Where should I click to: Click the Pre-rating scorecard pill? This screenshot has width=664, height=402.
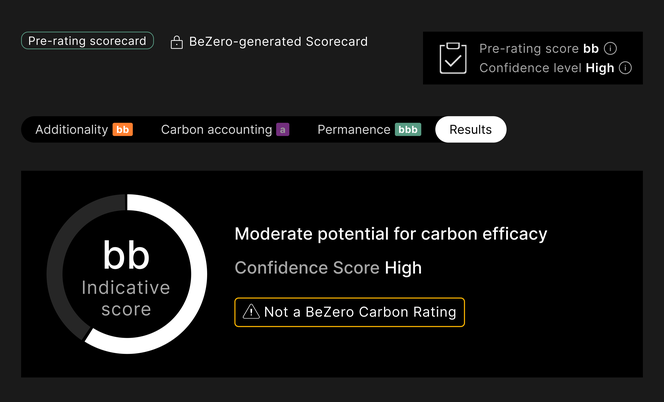point(87,41)
